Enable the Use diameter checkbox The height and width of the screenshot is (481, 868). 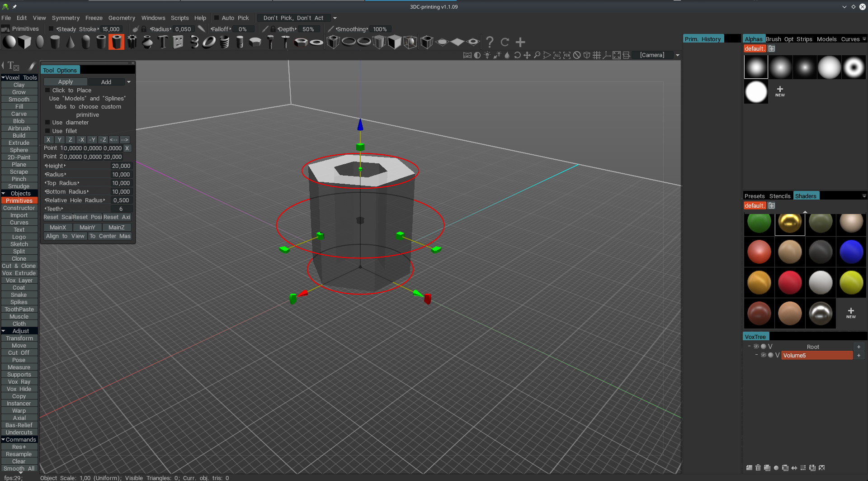point(47,123)
